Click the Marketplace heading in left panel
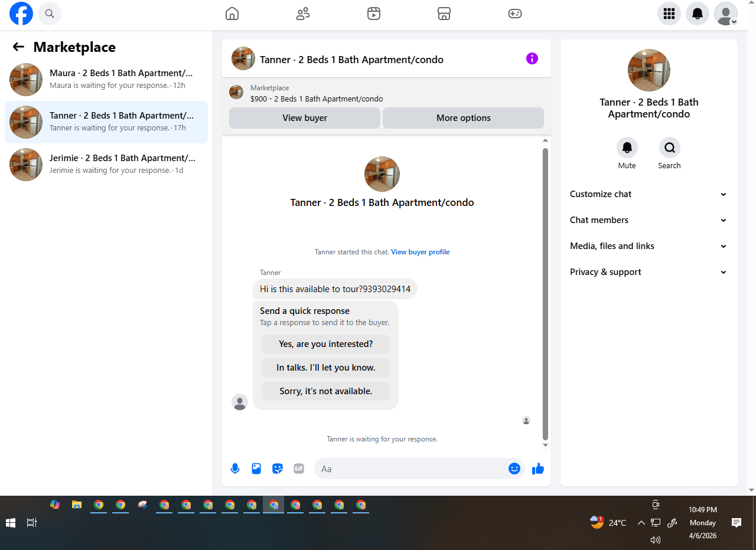The height and width of the screenshot is (550, 756). pos(74,47)
